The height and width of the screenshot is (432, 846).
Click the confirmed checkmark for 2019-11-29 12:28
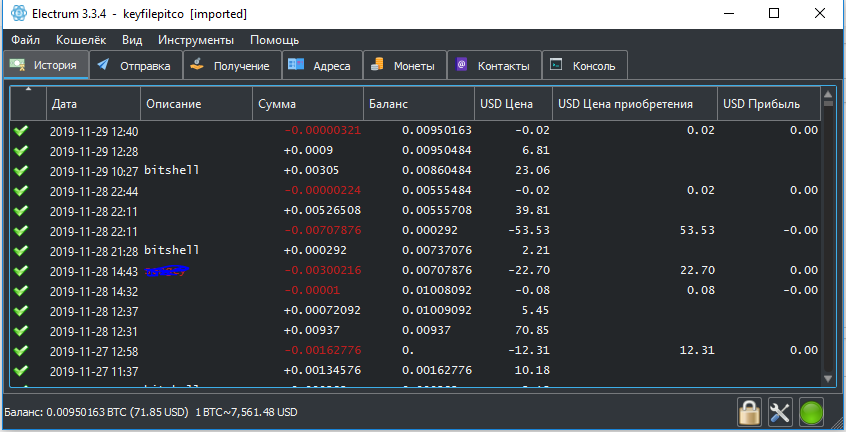tap(21, 151)
